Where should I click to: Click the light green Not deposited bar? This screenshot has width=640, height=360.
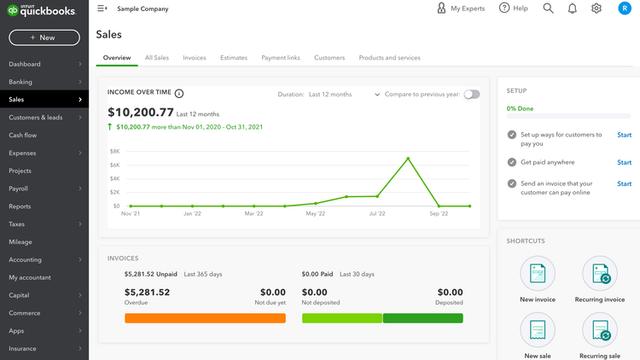pos(342,318)
